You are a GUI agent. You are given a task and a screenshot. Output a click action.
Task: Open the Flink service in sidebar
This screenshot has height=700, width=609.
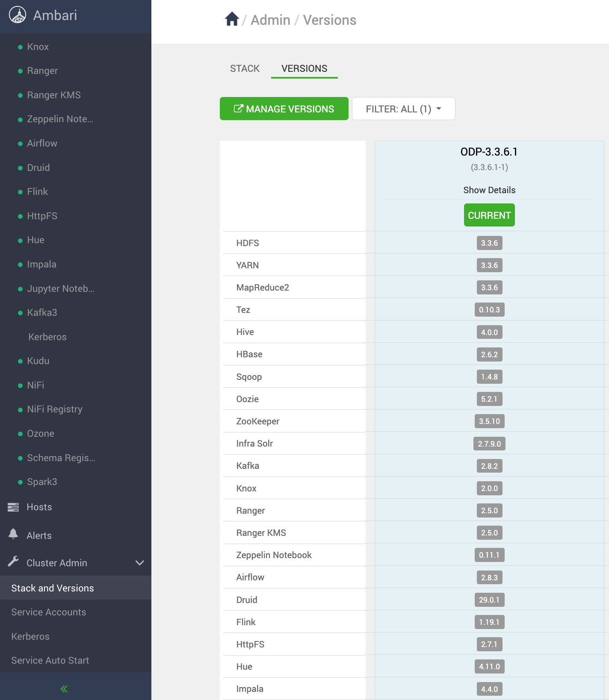(38, 192)
